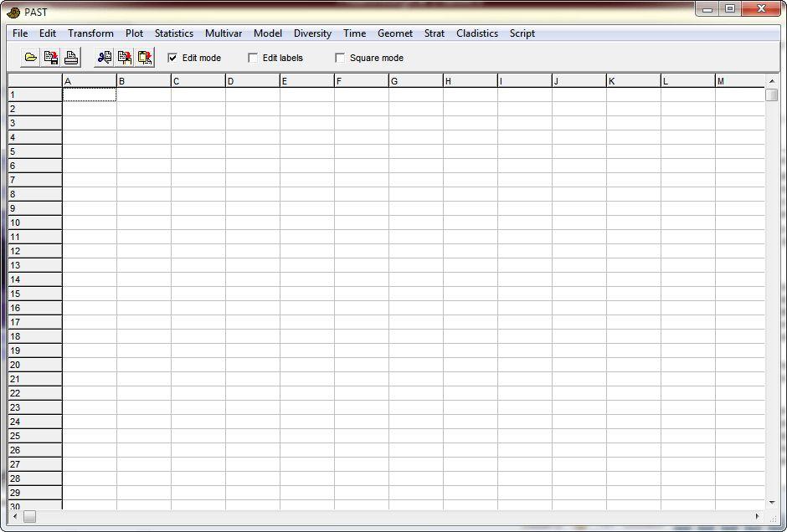
Task: Enable the Edit labels checkbox
Action: tap(253, 58)
